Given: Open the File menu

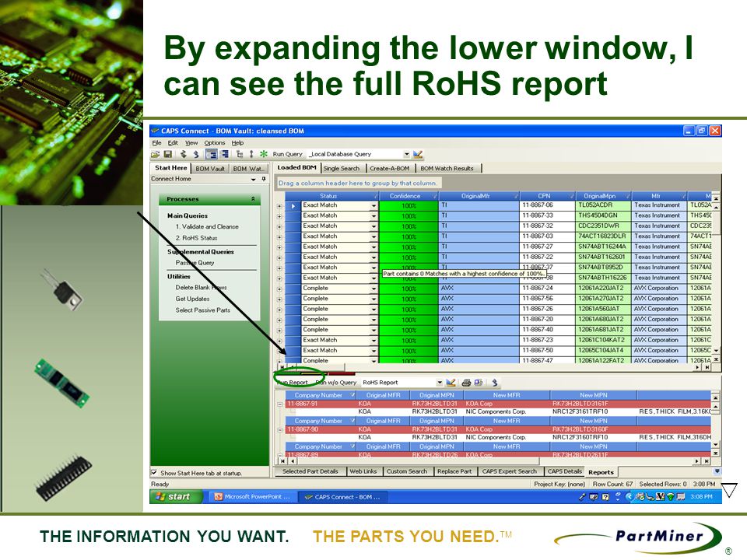Looking at the screenshot, I should click(156, 143).
